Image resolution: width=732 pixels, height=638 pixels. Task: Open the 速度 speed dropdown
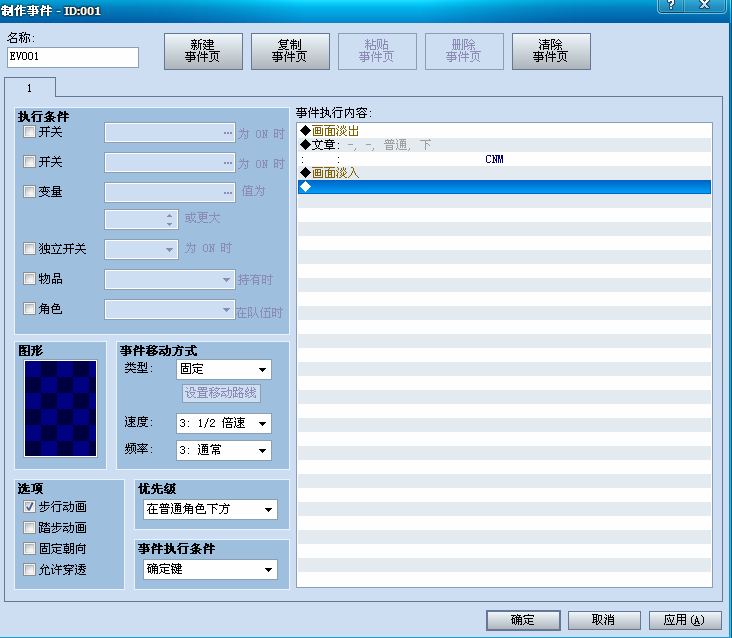click(x=224, y=423)
